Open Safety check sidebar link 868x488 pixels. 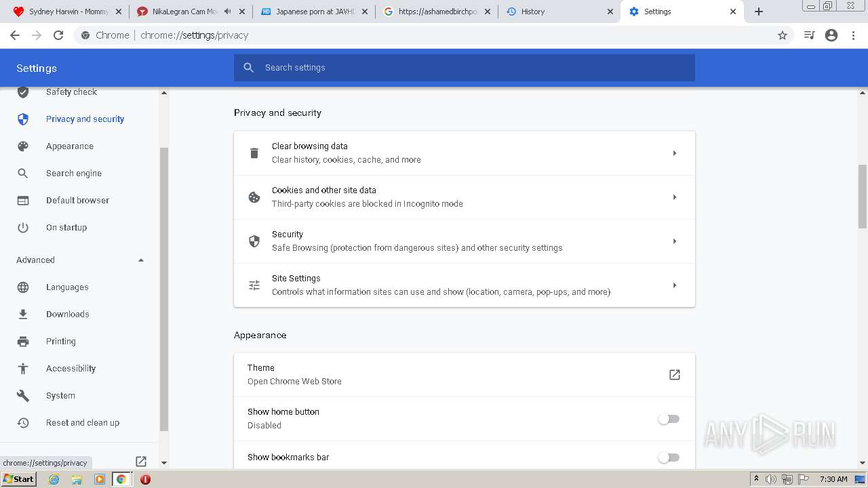71,92
